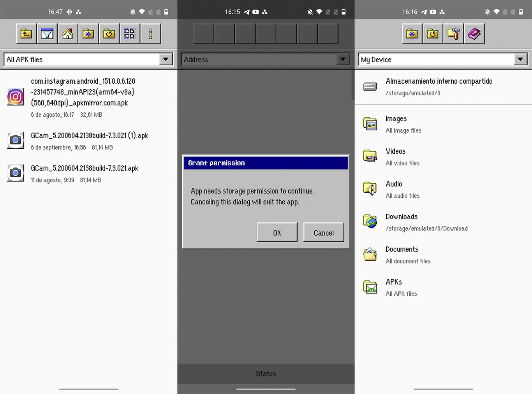Open settings via the hammer icon
The height and width of the screenshot is (394, 532).
tap(453, 34)
